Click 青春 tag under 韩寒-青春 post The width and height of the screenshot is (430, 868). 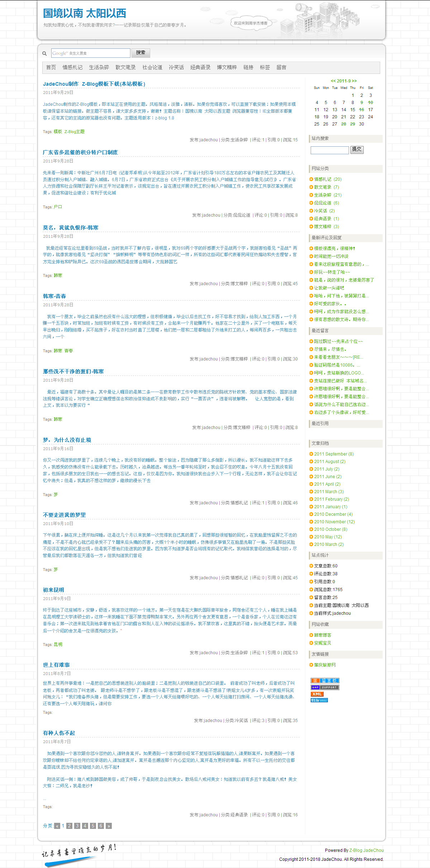pyautogui.click(x=68, y=351)
